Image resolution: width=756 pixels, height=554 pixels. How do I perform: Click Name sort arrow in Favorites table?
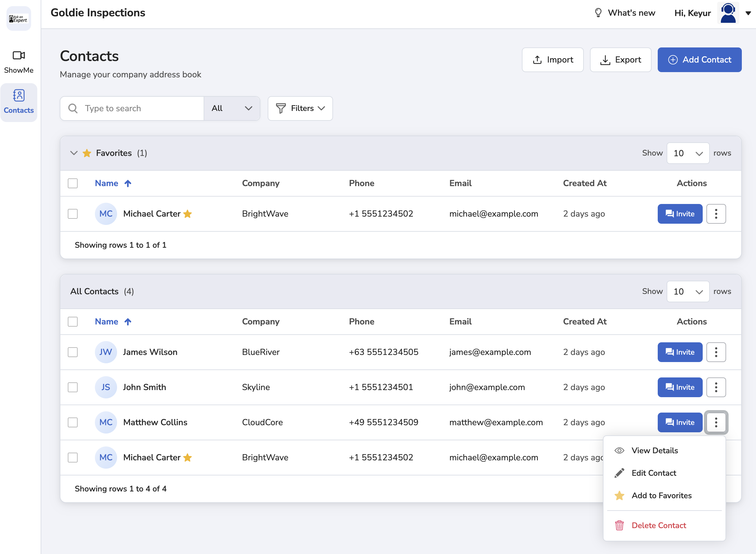[128, 183]
